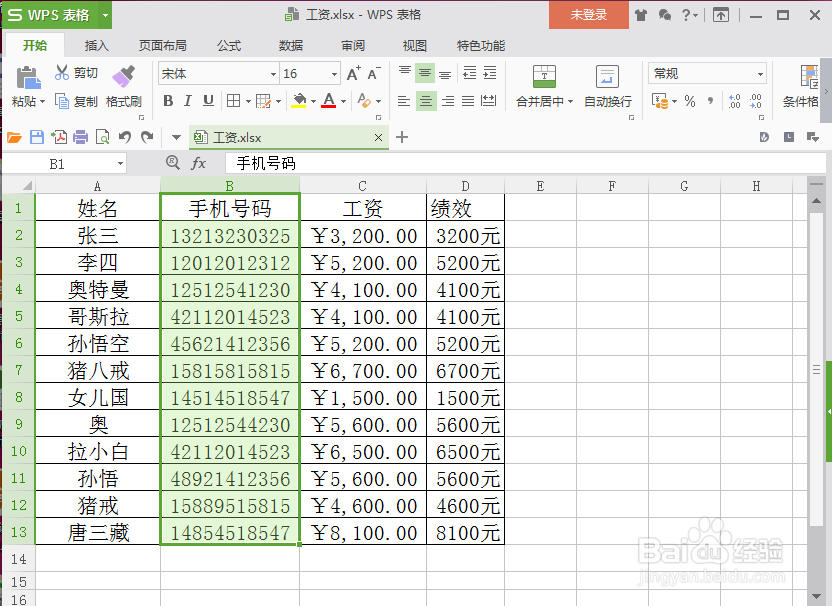Click the increase font size icon
The height and width of the screenshot is (606, 832).
click(353, 74)
